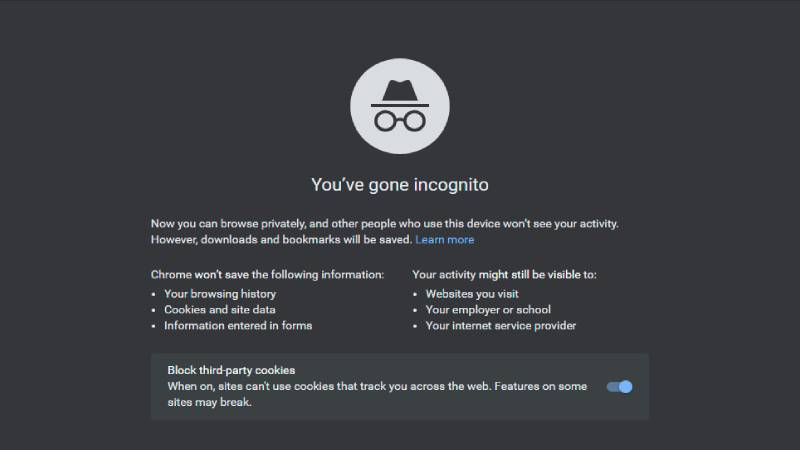Click "Your employer or school" list item
The height and width of the screenshot is (450, 800).
(x=488, y=310)
